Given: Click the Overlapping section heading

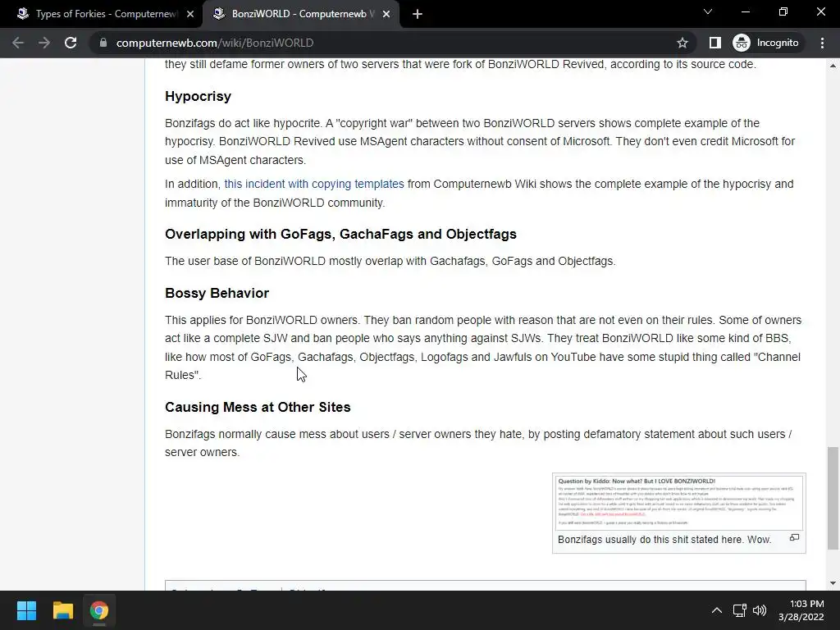Looking at the screenshot, I should click(340, 234).
